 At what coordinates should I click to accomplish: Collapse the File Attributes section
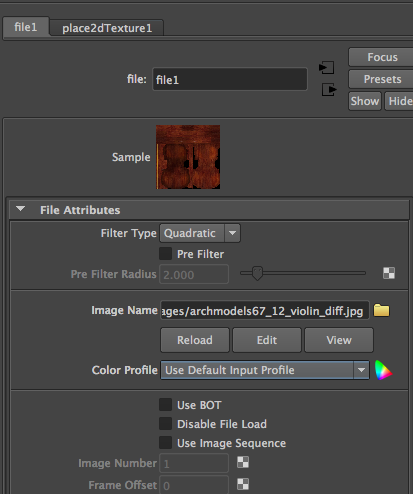tap(21, 209)
